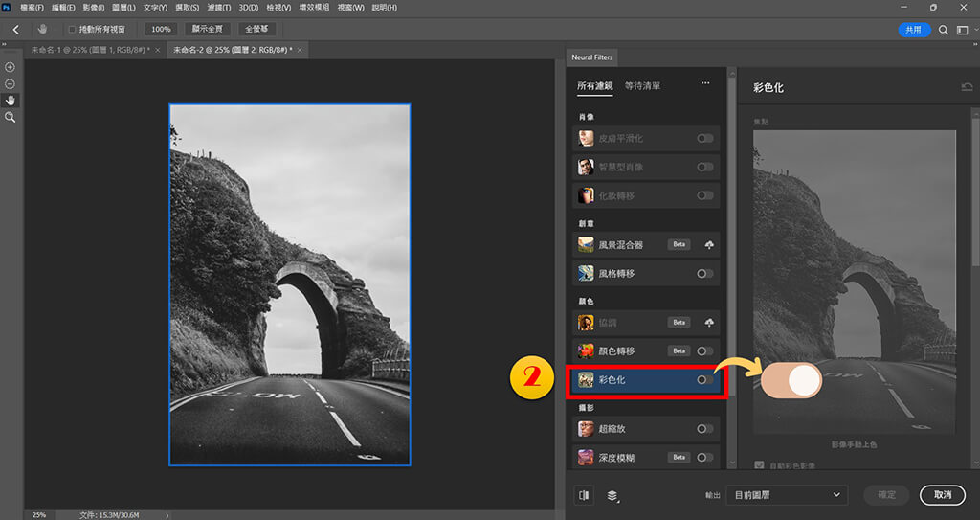Viewport: 980px width, 520px height.
Task: Click the 顯示全頁 button
Action: coord(207,30)
